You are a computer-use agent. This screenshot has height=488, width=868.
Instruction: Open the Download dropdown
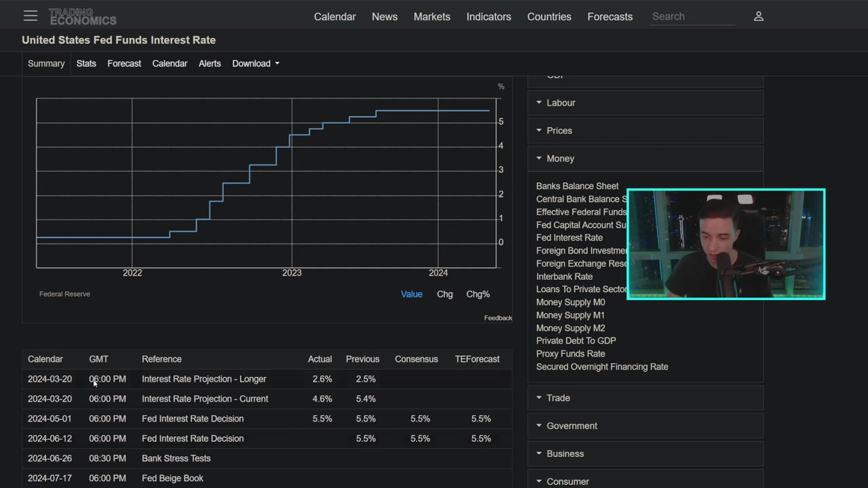[x=256, y=64]
